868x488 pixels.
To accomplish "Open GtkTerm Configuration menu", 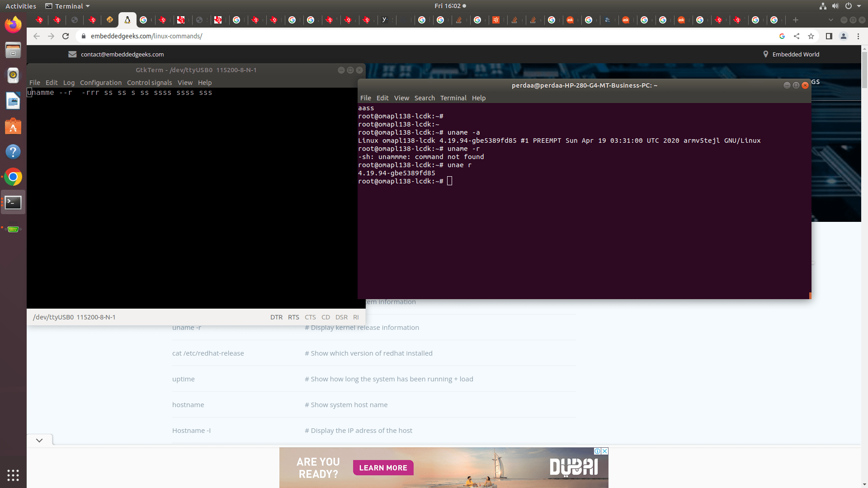I will pos(100,83).
